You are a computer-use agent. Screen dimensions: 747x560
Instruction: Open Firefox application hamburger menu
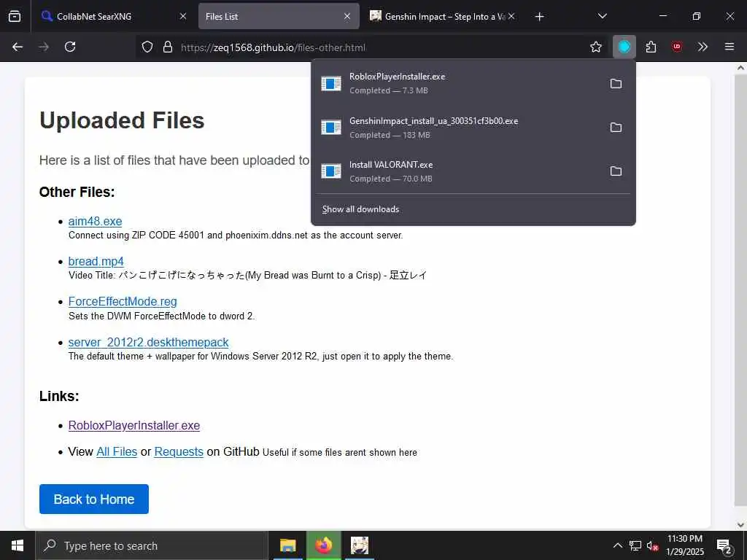(x=729, y=47)
